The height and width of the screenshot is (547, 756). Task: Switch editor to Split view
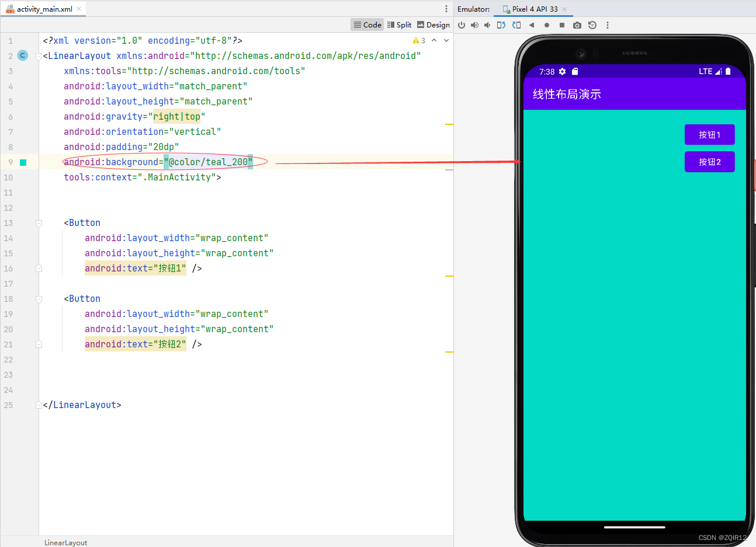[x=400, y=25]
